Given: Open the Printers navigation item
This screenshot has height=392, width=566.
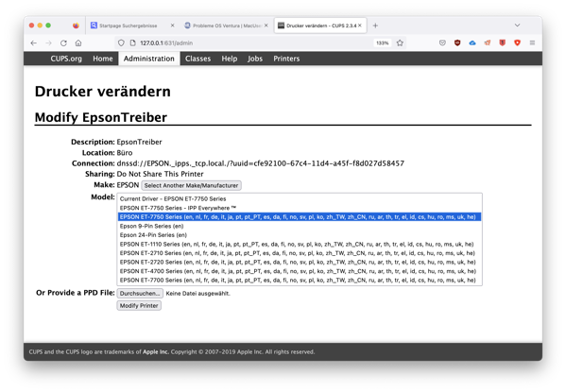Looking at the screenshot, I should click(x=286, y=59).
